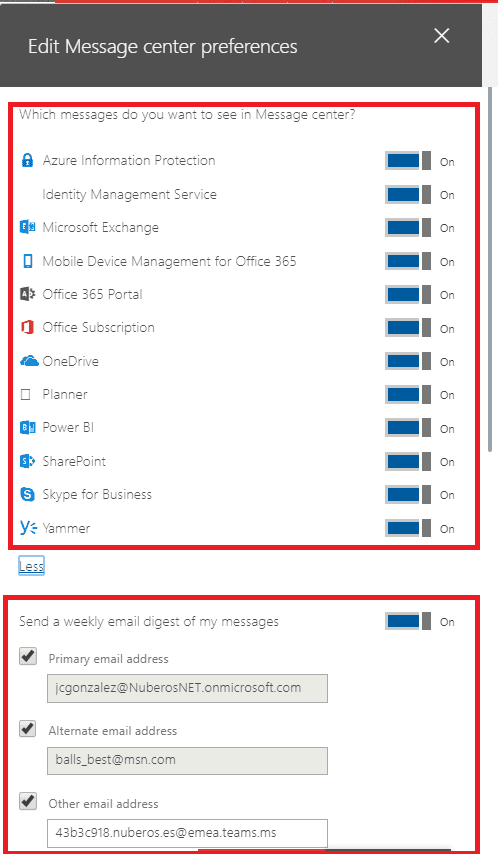Uncheck the Alternate email address checkbox
This screenshot has height=854, width=498.
pos(28,728)
